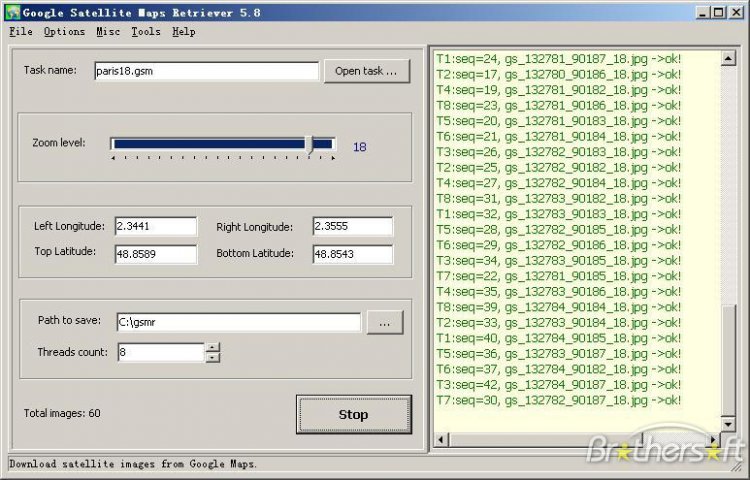Click the Threads count field
The width and height of the screenshot is (750, 480).
161,352
